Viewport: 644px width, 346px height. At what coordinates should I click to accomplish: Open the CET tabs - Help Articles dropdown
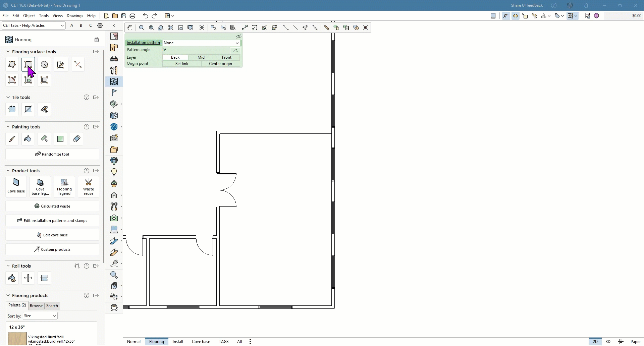pyautogui.click(x=34, y=25)
